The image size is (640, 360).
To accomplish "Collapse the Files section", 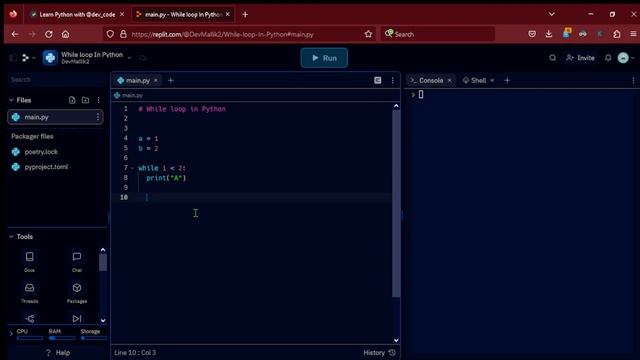I will pos(11,100).
